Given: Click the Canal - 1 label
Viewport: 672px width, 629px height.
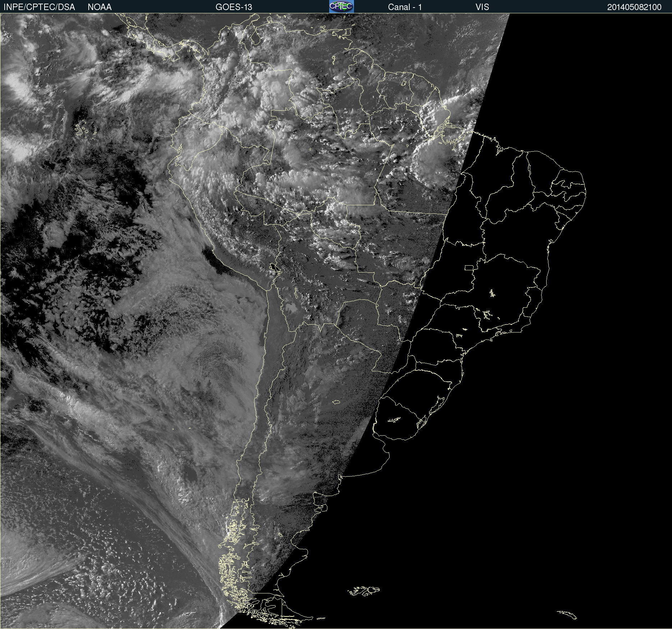Looking at the screenshot, I should [x=405, y=7].
